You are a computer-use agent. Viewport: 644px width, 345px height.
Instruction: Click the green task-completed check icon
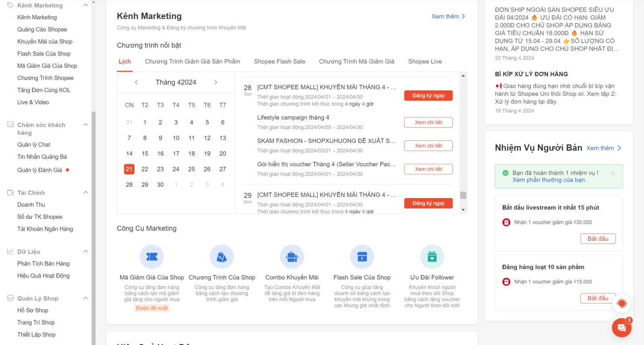(x=505, y=173)
